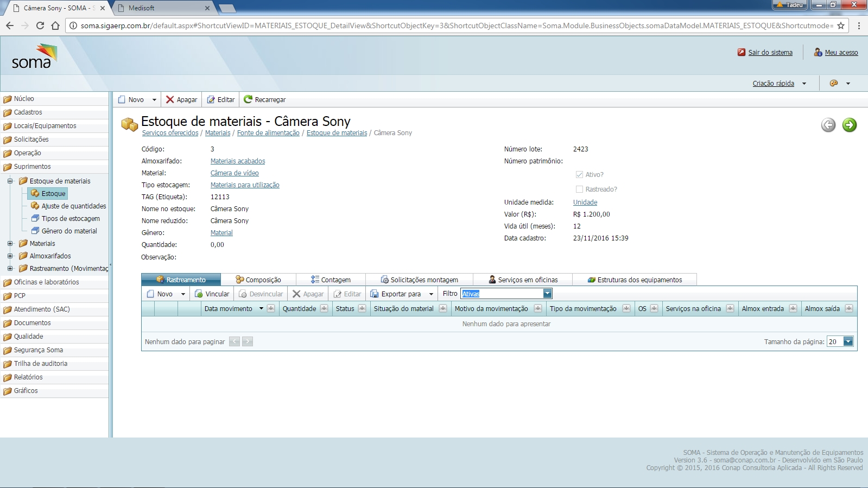Bookmark this page with the star icon
Viewport: 868px width, 488px height.
point(841,26)
